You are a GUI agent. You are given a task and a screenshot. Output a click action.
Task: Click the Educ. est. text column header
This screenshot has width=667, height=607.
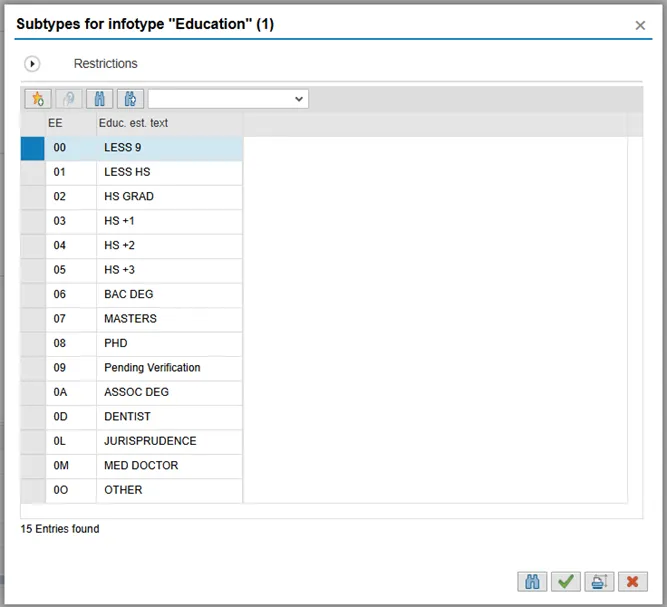[x=170, y=123]
